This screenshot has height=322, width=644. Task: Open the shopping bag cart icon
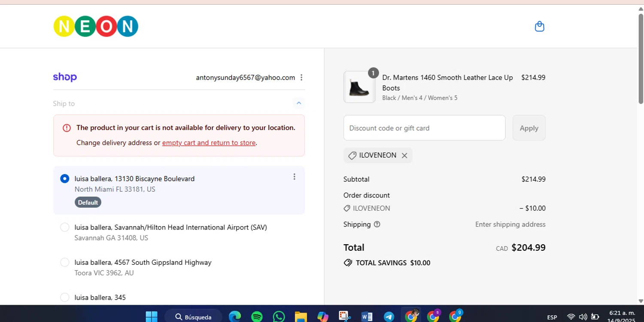tap(539, 27)
